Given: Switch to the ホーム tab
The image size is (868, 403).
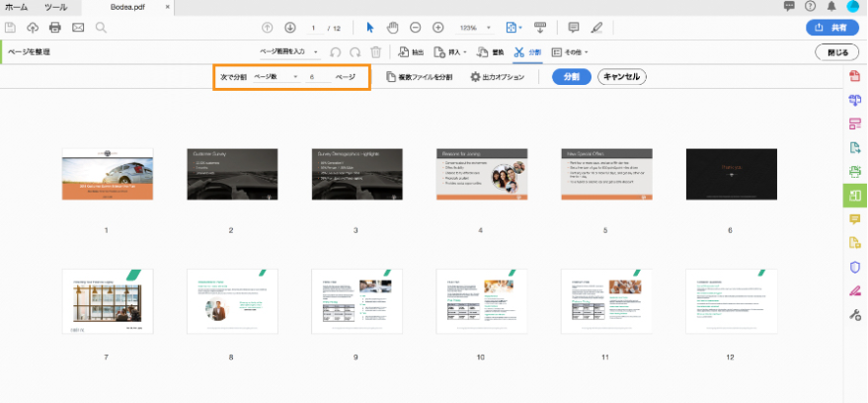Looking at the screenshot, I should click(x=17, y=7).
